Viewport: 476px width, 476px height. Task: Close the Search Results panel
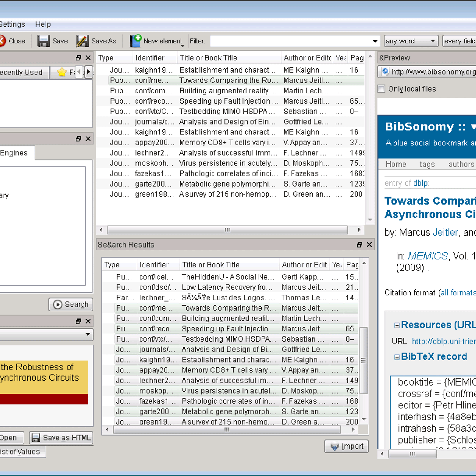pos(369,245)
